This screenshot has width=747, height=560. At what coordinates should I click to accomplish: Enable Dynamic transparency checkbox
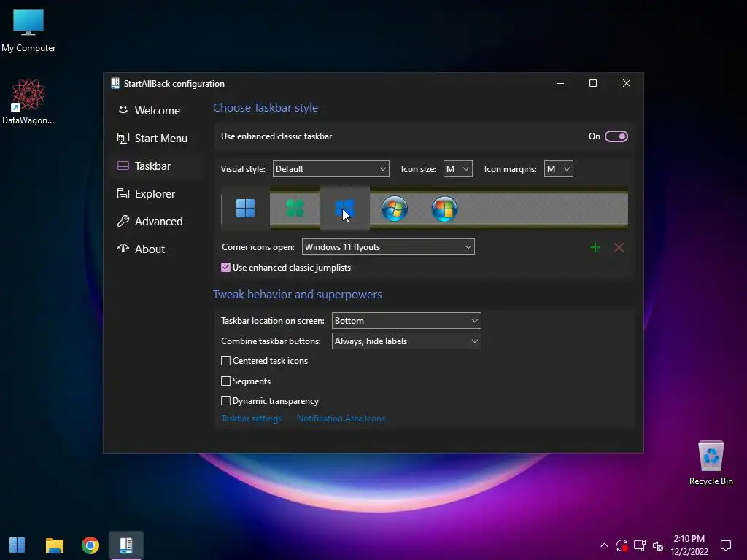pos(226,401)
